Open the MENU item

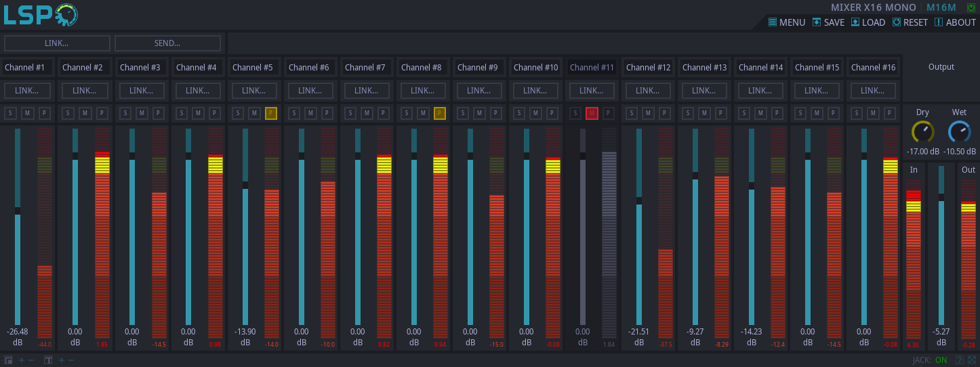click(x=787, y=22)
